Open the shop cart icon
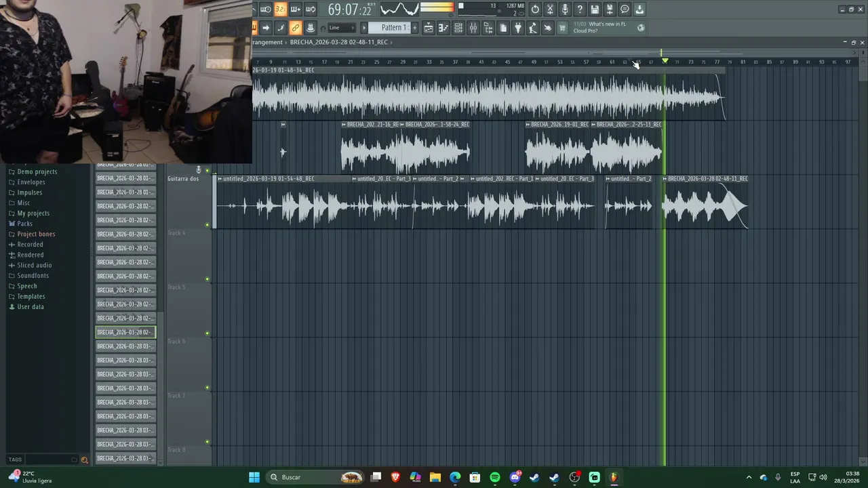This screenshot has height=488, width=868. tap(562, 28)
